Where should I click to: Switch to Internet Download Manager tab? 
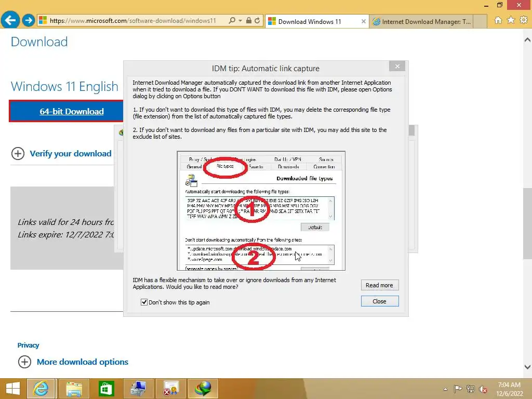[x=421, y=22]
